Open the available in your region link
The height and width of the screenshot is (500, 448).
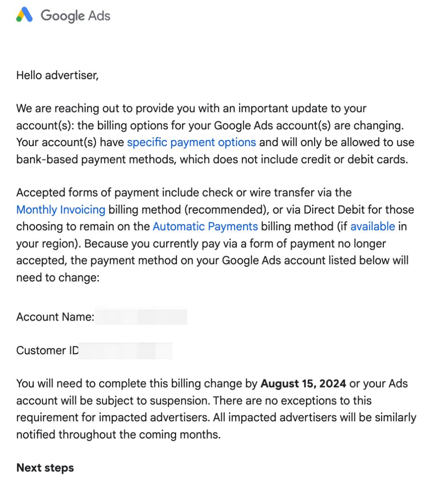tap(373, 226)
